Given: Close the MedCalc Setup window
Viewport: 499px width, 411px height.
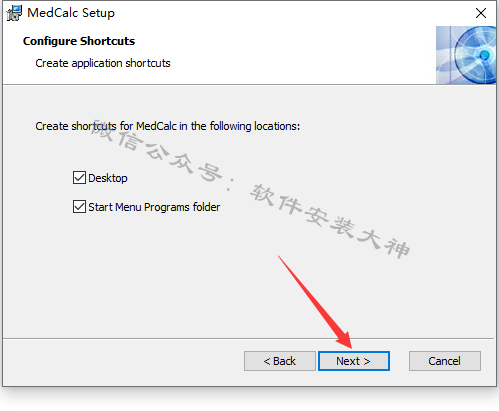Looking at the screenshot, I should (x=481, y=13).
